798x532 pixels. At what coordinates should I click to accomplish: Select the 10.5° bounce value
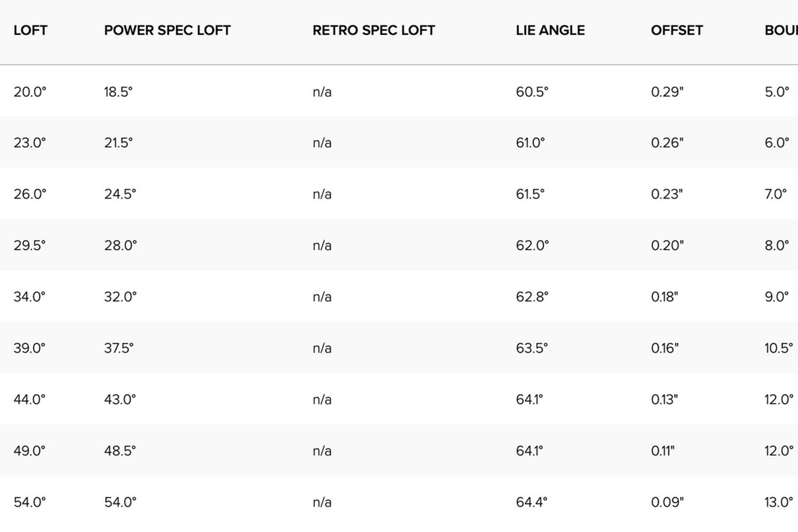click(x=778, y=348)
